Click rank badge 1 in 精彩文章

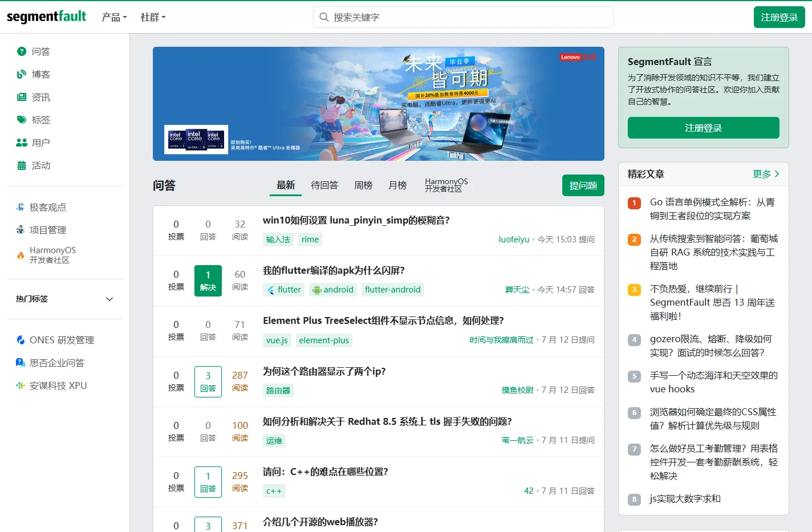point(634,203)
